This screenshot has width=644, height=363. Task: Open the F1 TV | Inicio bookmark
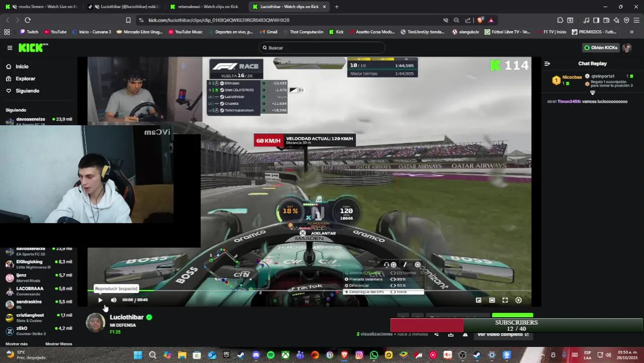[551, 32]
